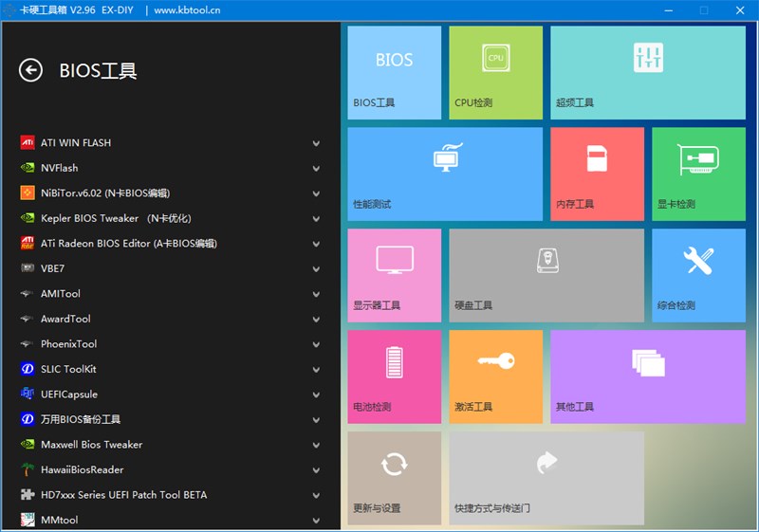Go back using the arrow beside BIOS工具
Viewport: 759px width, 532px height.
[30, 70]
